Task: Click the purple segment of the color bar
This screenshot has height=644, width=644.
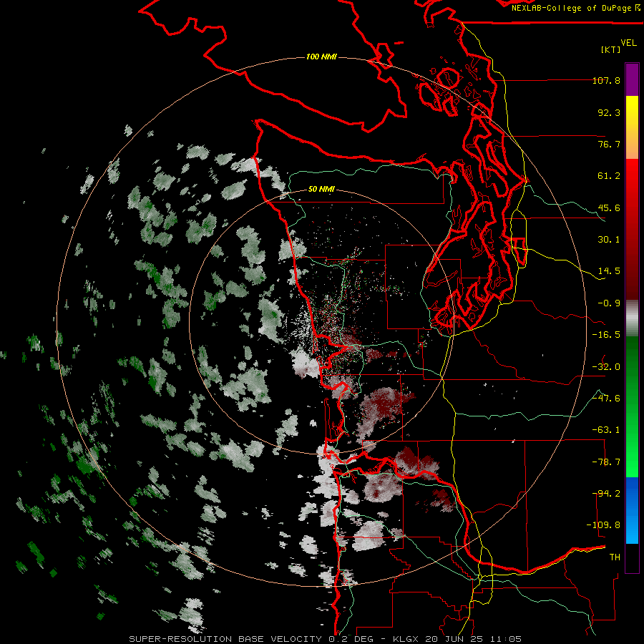Action: [632, 79]
